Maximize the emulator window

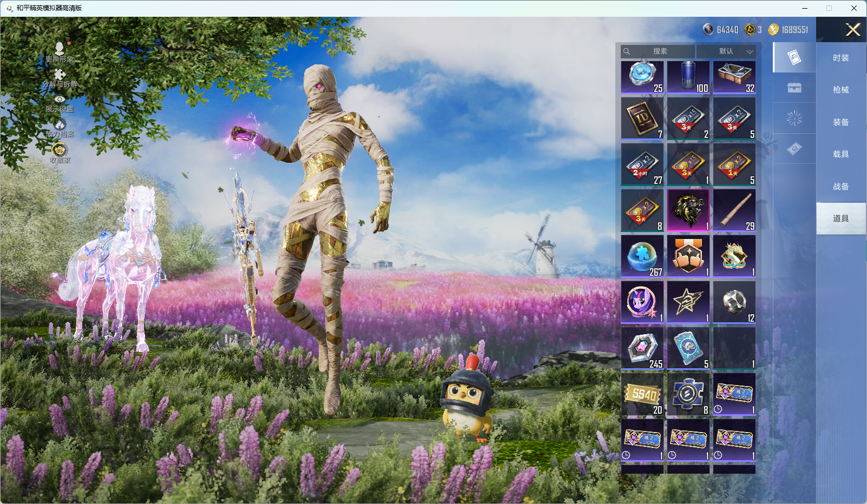click(x=829, y=8)
